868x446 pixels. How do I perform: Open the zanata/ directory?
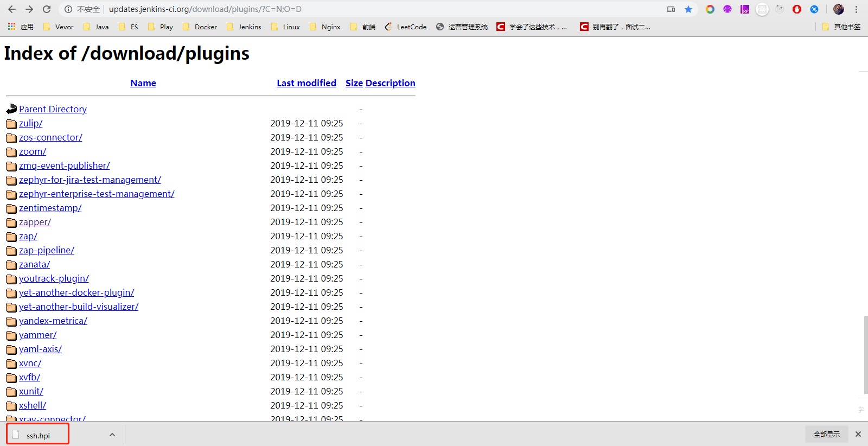point(34,264)
